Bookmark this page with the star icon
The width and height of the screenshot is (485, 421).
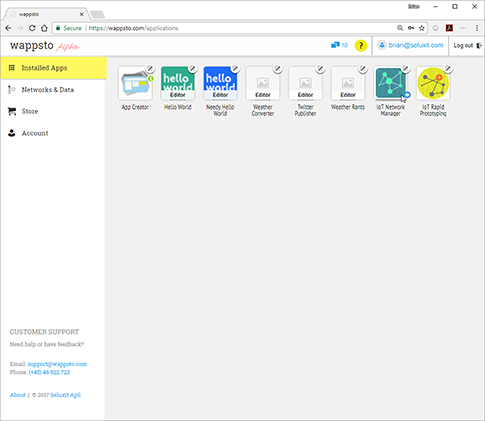(x=422, y=28)
